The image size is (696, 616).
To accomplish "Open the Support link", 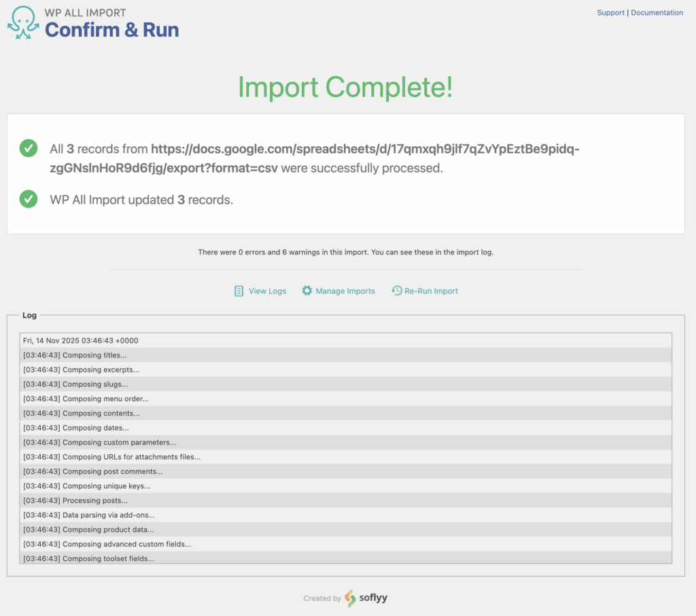I will [x=610, y=12].
